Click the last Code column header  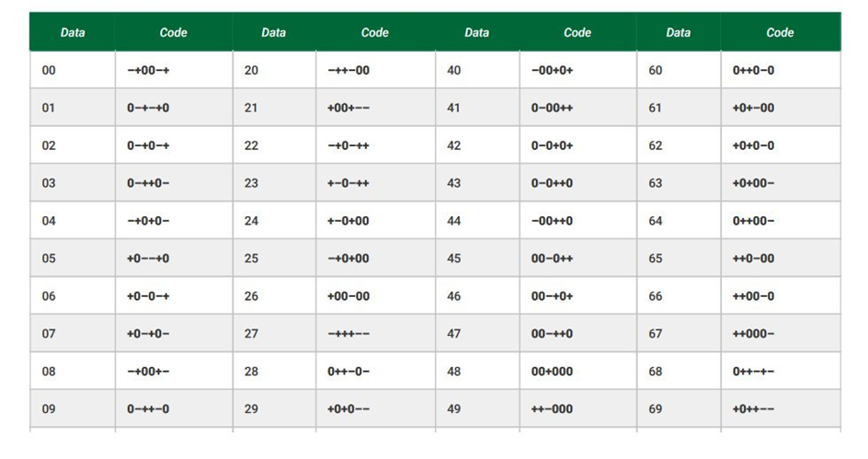coord(780,33)
